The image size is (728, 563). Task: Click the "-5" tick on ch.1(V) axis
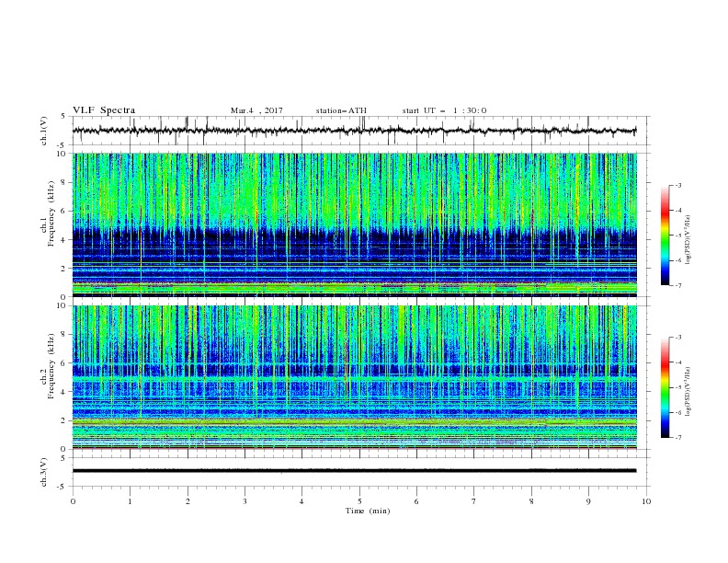(63, 145)
